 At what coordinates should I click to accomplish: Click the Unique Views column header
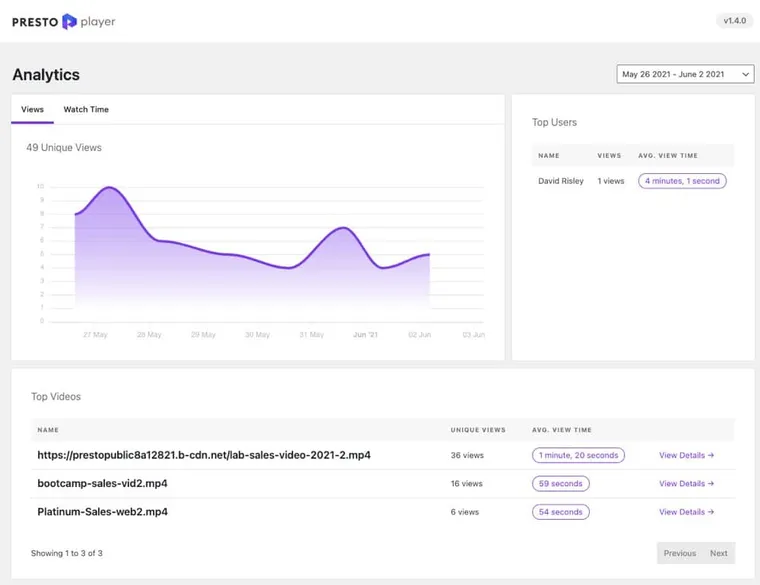coord(478,430)
